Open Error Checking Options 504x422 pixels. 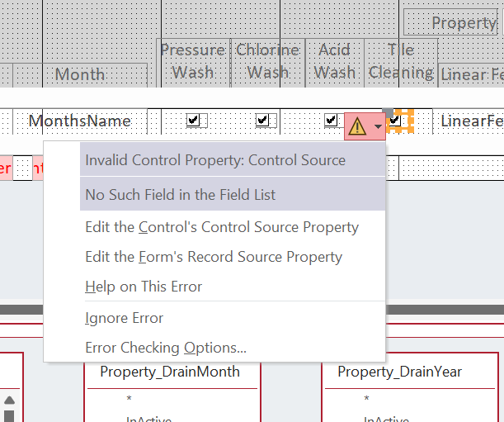[165, 348]
